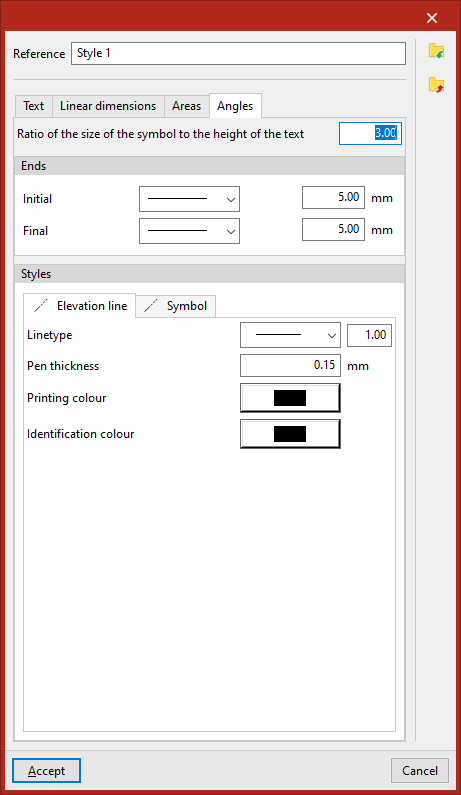Close the dialog with the X button
The width and height of the screenshot is (461, 795).
click(432, 18)
